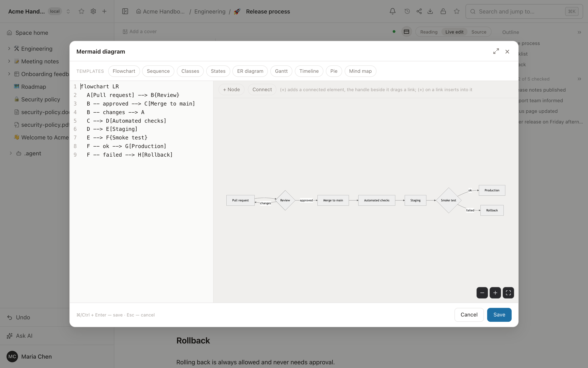Select the Sequence template
Screen dimensions: 588x368
click(x=158, y=71)
